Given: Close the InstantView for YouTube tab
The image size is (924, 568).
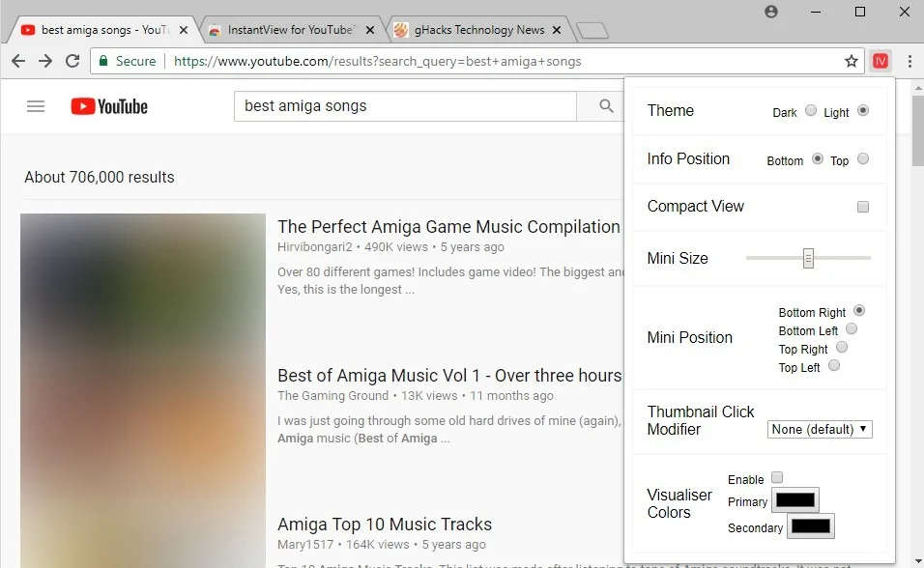Looking at the screenshot, I should 370,30.
